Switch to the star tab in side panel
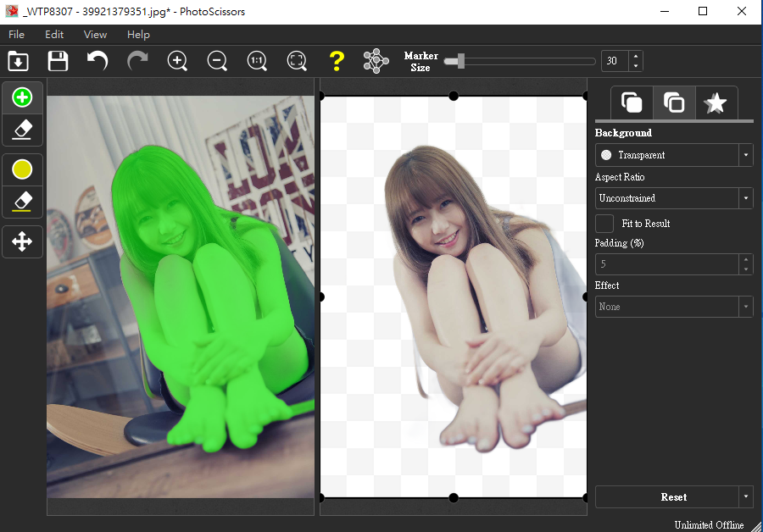The image size is (763, 532). pos(716,103)
